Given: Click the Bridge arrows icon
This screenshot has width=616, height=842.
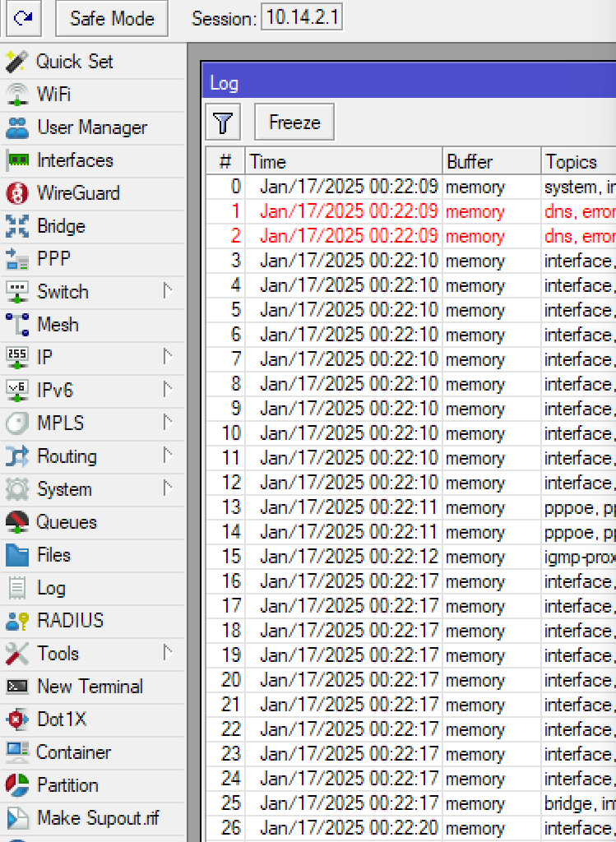Looking at the screenshot, I should point(17,226).
